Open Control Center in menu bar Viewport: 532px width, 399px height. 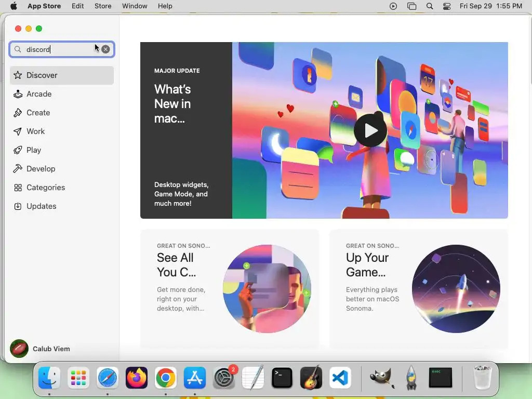(447, 6)
